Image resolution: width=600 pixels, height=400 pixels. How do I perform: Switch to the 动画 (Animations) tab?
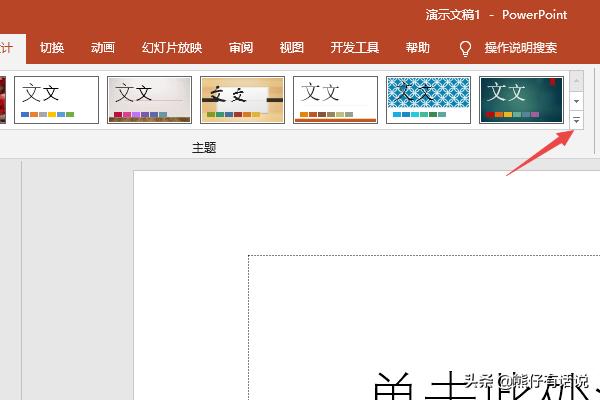pyautogui.click(x=103, y=48)
